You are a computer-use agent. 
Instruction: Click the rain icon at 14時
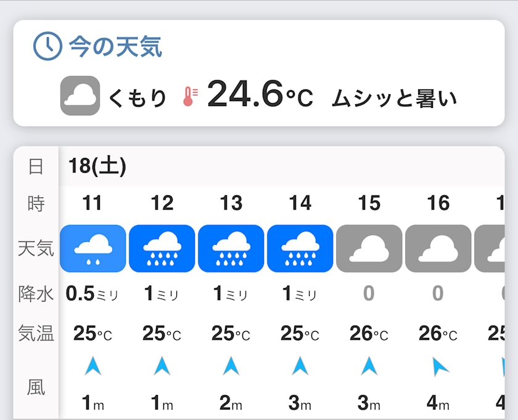300,249
